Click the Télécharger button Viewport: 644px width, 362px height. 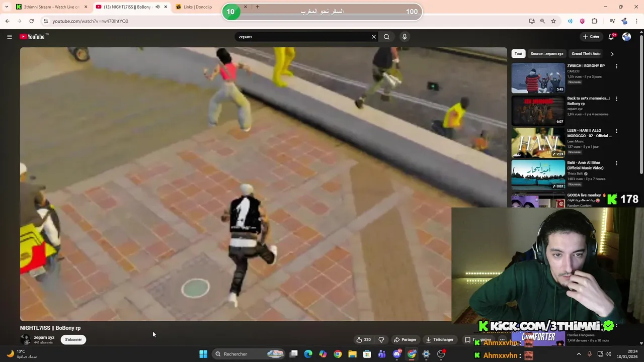coord(440,340)
